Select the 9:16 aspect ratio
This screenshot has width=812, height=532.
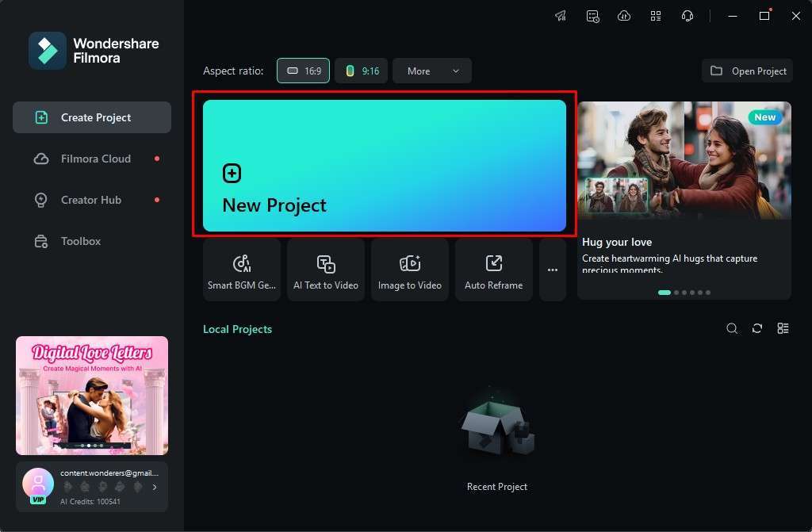point(362,71)
